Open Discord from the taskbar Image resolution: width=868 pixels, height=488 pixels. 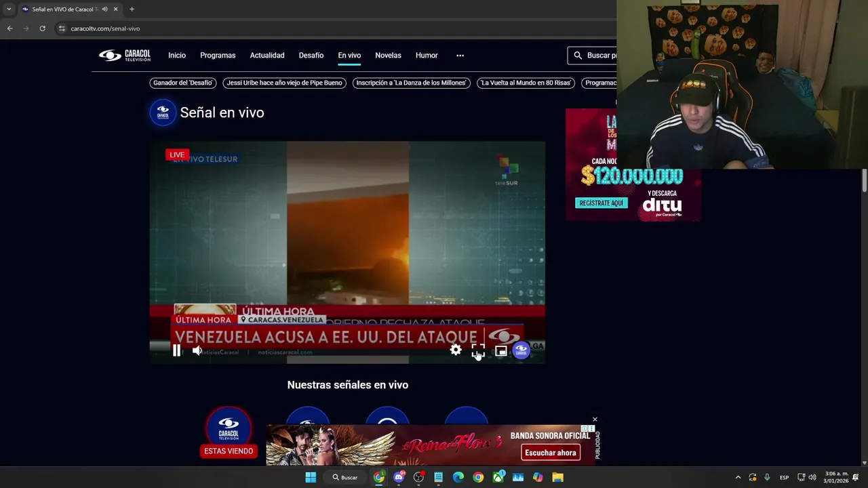399,477
